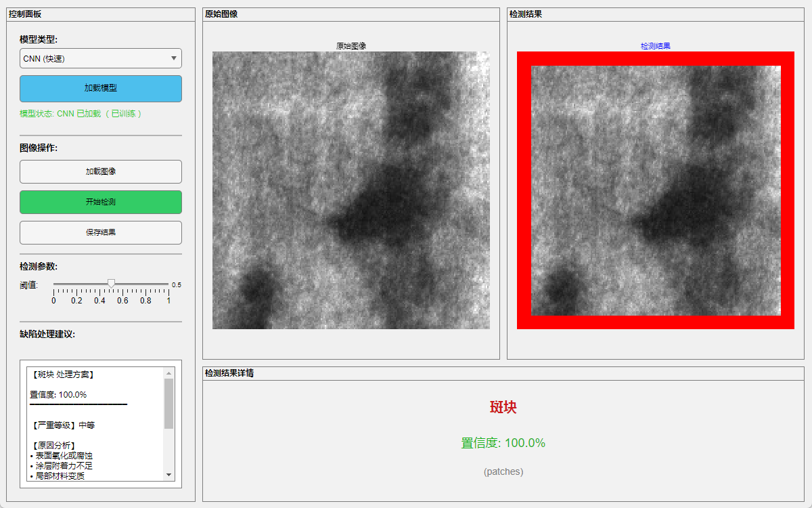Click the original grayscale image
Screen dimensions: 812x508
[351, 190]
